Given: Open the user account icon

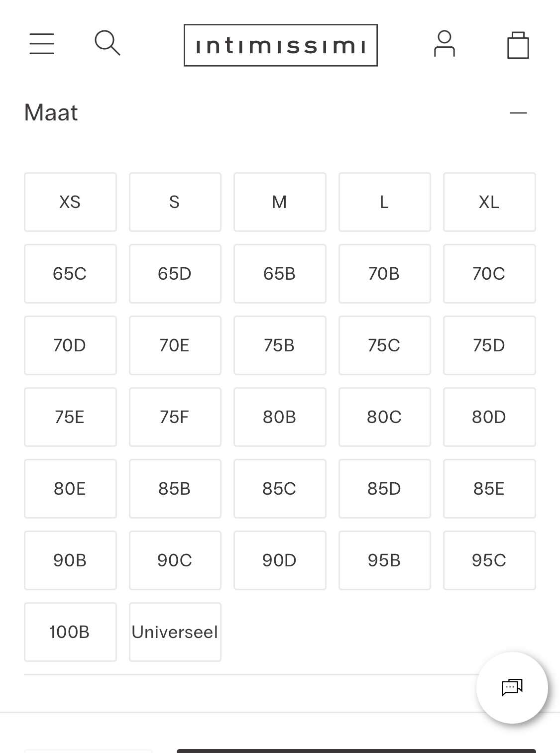Looking at the screenshot, I should click(445, 44).
